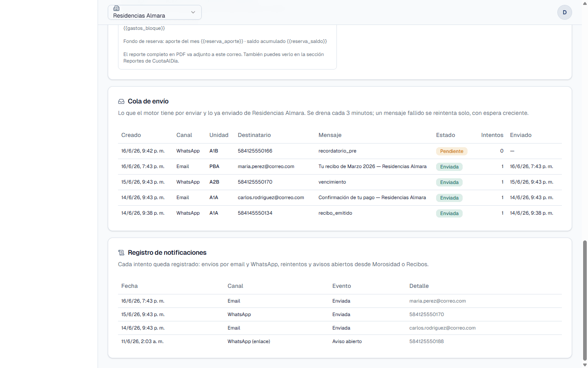Click the vertical scrollbar thumb
Screen dimensions: 588x368
tap(585, 301)
